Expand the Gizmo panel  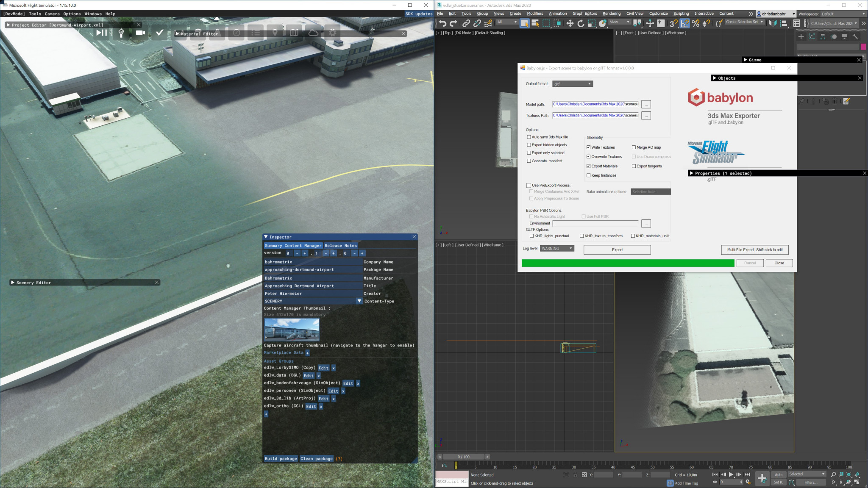pyautogui.click(x=746, y=60)
